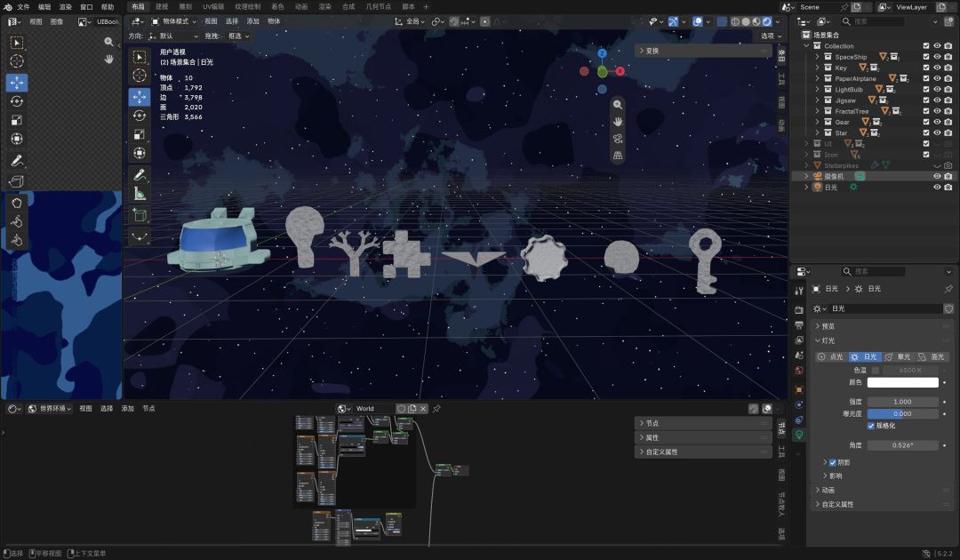960x560 pixels.
Task: Switch perspective/orthographic using the grid icon
Action: (618, 156)
